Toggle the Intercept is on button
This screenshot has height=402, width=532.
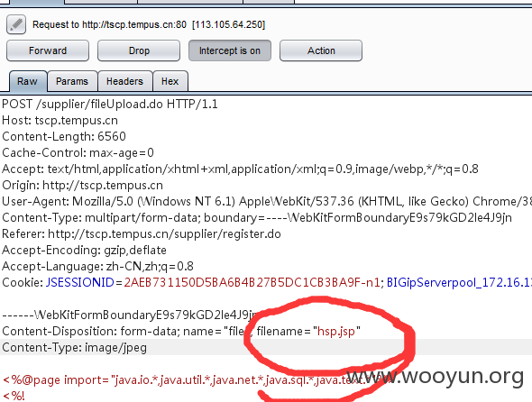tap(230, 50)
